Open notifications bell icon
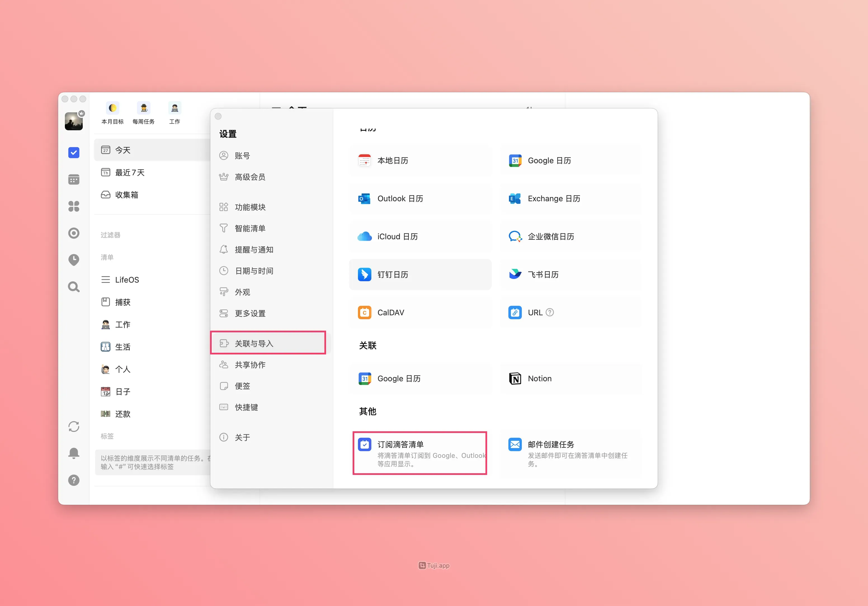Image resolution: width=868 pixels, height=606 pixels. pos(74,453)
